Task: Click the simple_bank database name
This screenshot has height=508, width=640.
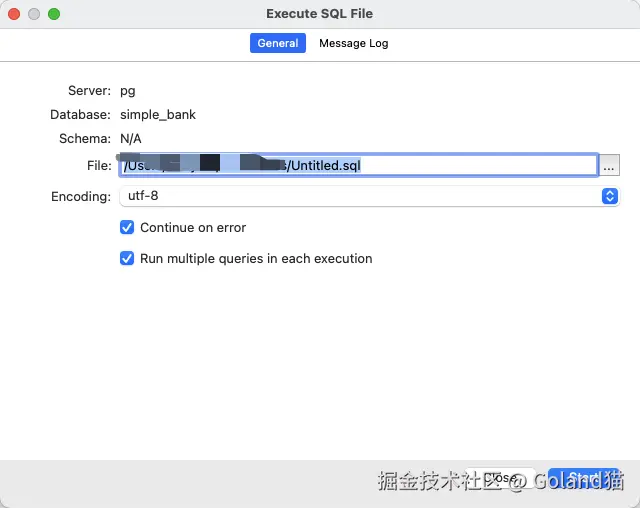Action: pyautogui.click(x=158, y=115)
